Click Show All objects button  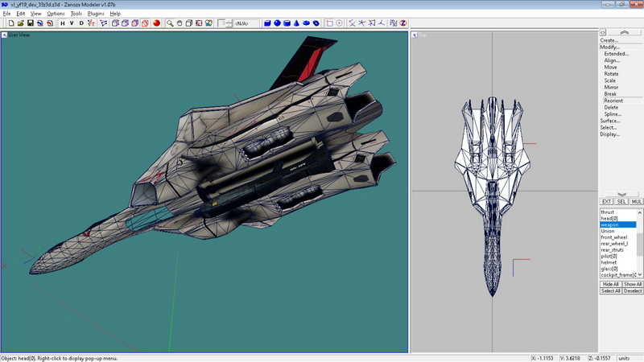(x=633, y=284)
